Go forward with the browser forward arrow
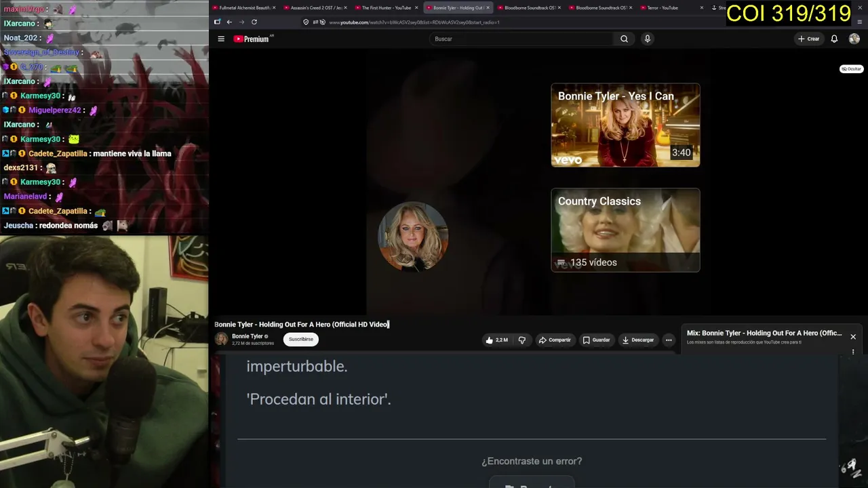This screenshot has width=868, height=488. click(x=241, y=22)
